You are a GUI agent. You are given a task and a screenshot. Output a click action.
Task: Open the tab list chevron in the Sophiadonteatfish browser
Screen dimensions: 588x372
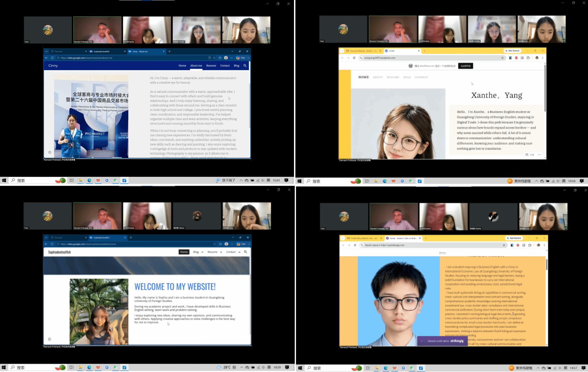[x=46, y=238]
